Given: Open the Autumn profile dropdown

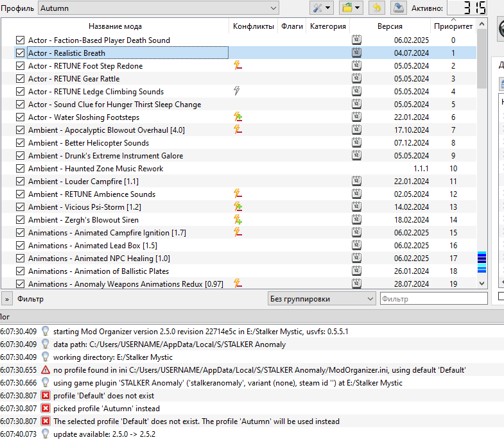Looking at the screenshot, I should pos(159,8).
